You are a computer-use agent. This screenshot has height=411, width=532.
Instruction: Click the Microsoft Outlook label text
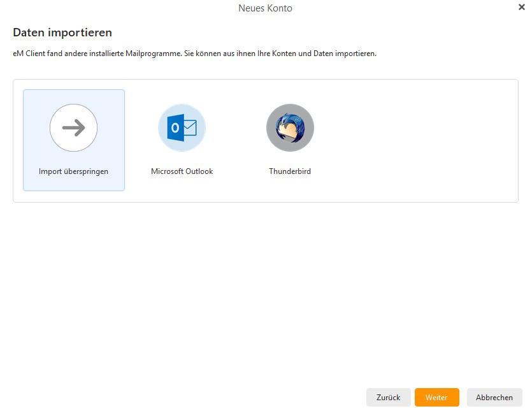(x=182, y=171)
